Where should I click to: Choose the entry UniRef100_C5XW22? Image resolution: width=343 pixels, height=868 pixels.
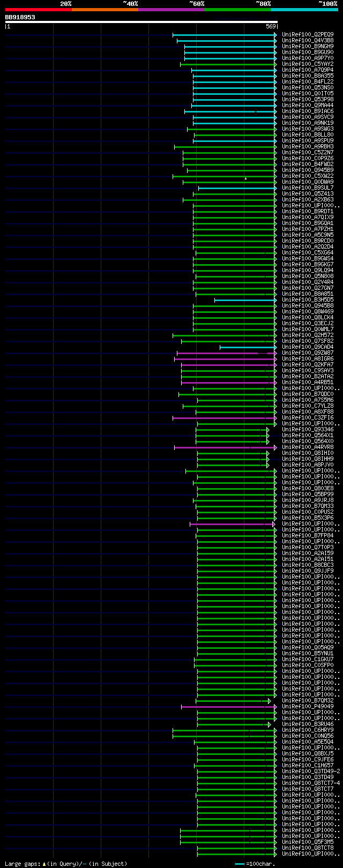[308, 176]
